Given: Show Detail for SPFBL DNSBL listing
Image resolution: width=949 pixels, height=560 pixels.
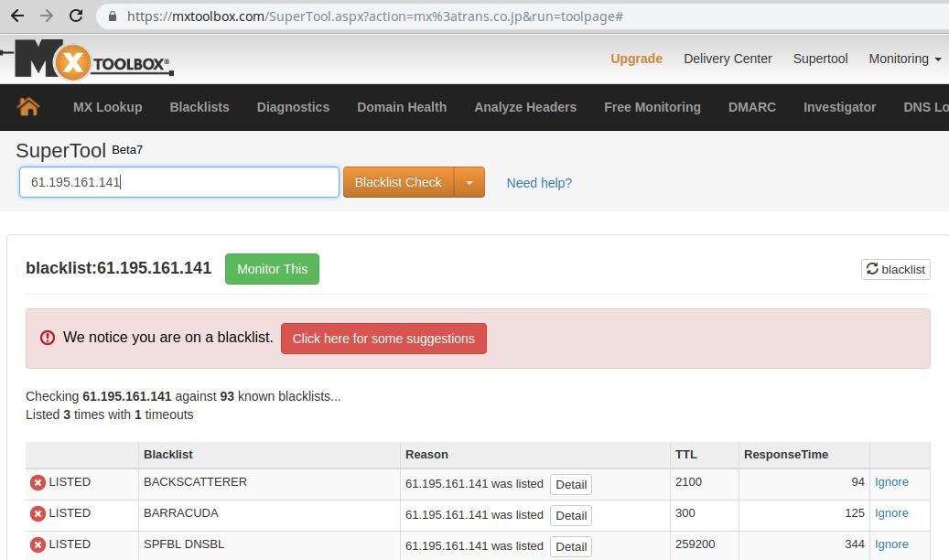Looking at the screenshot, I should coord(571,546).
